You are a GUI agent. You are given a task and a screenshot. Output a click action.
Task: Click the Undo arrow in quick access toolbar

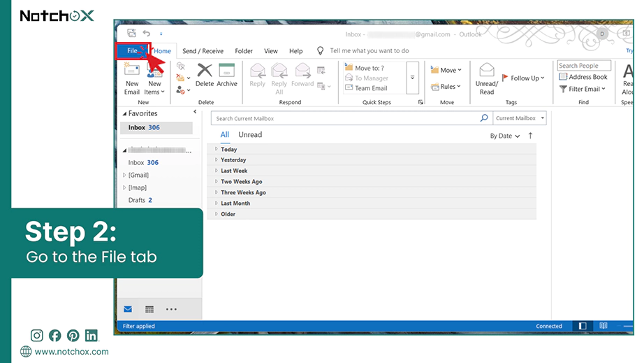coord(146,34)
